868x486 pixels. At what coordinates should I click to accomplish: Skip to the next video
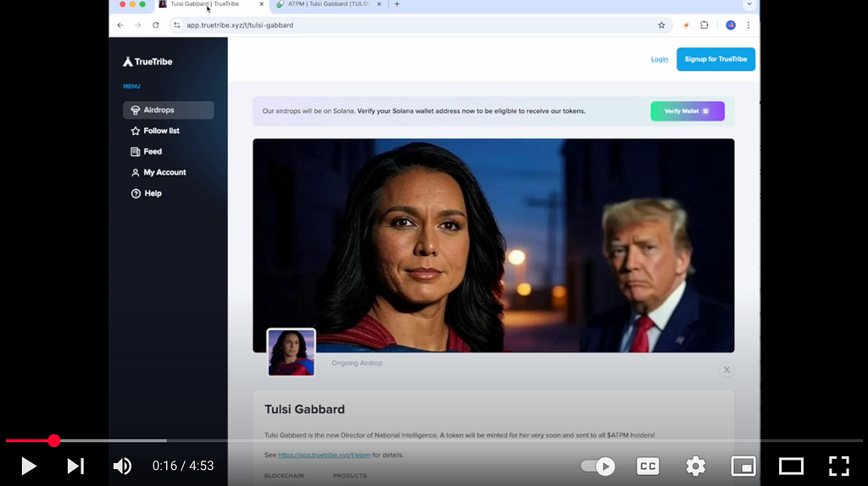(x=75, y=466)
